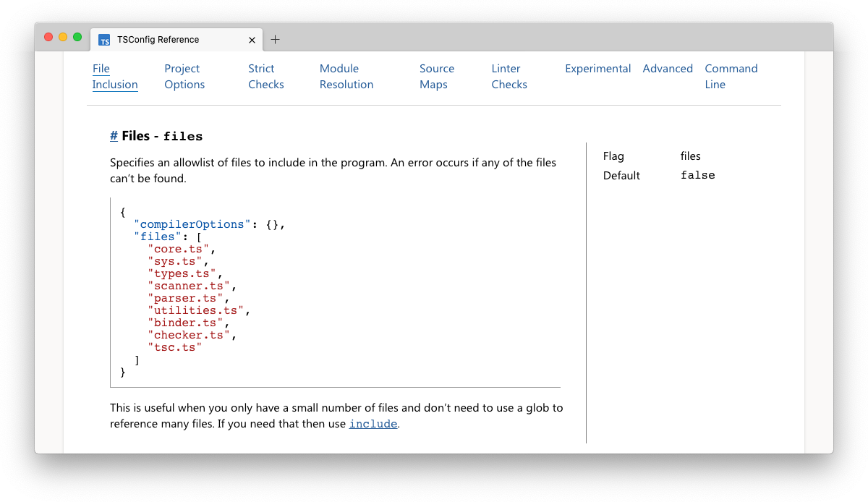
Task: View the Linter Checks section
Action: point(509,76)
